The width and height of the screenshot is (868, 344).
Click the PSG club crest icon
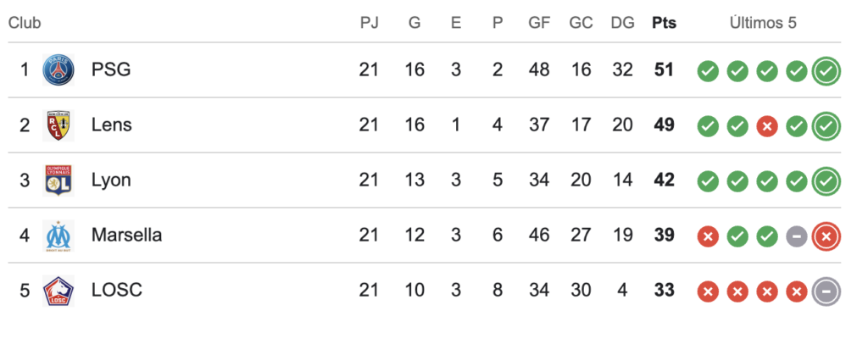(x=59, y=69)
